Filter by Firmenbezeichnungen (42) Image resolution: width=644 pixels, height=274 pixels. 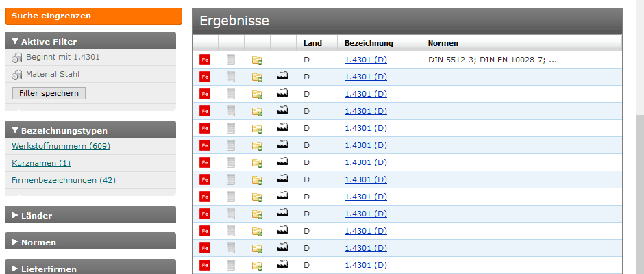(x=64, y=180)
